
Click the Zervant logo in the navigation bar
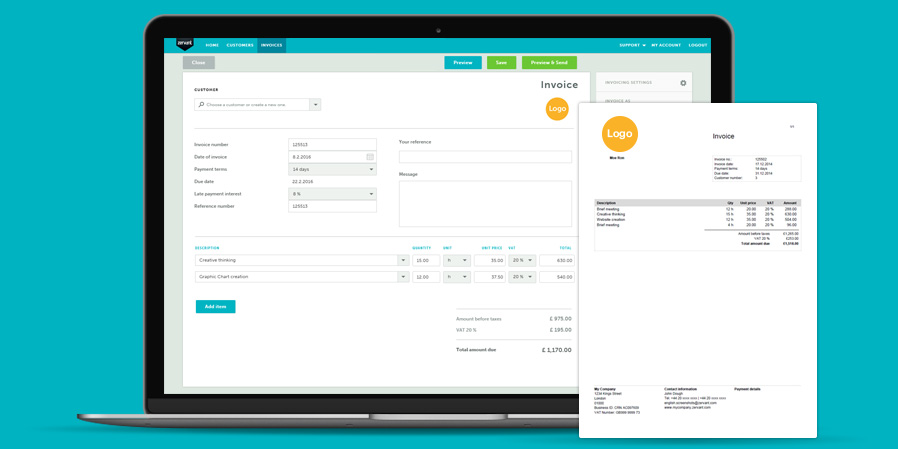point(184,44)
